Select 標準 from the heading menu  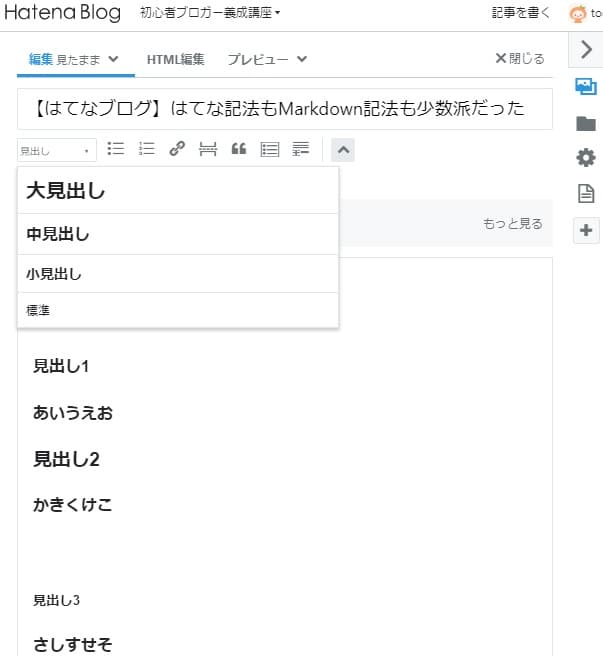pyautogui.click(x=178, y=310)
